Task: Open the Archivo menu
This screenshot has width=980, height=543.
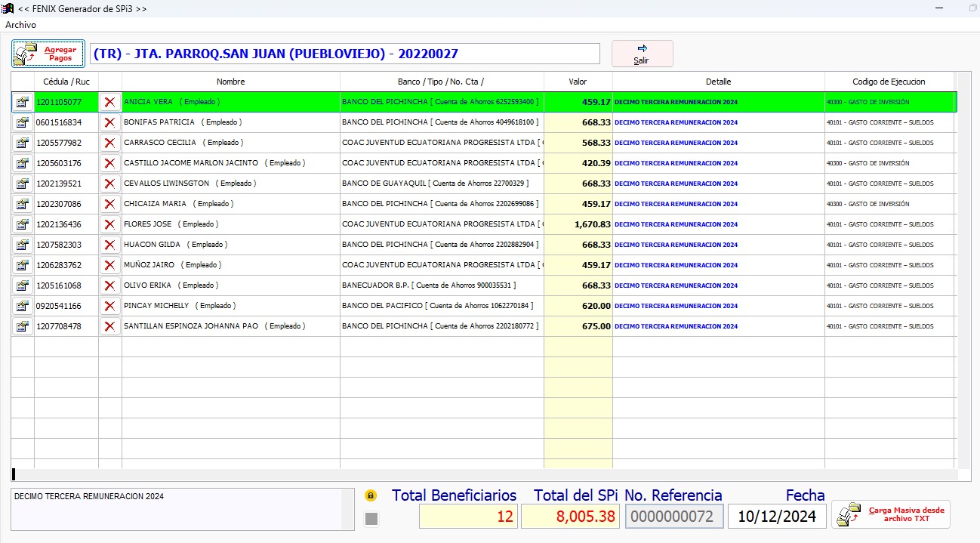Action: tap(20, 25)
